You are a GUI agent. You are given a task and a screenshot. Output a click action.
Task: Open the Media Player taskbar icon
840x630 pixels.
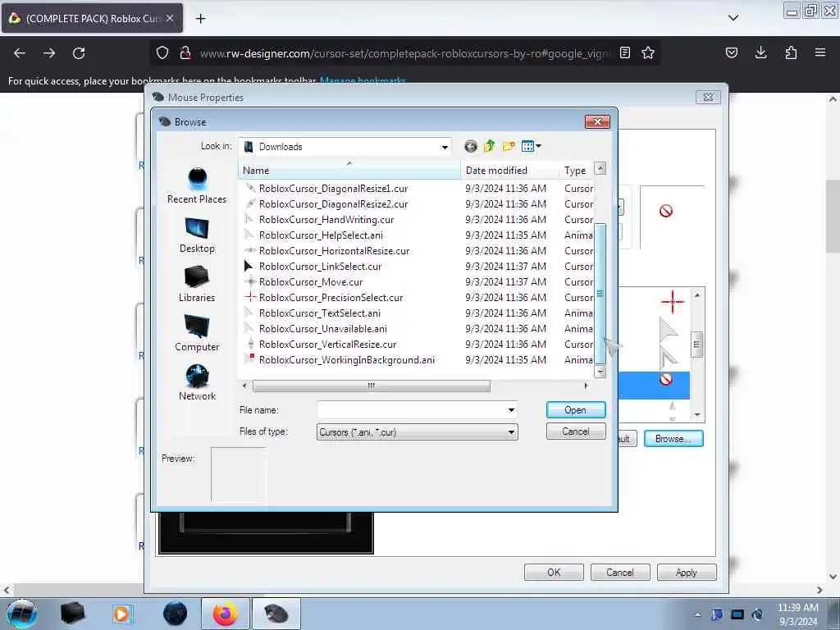(x=123, y=614)
